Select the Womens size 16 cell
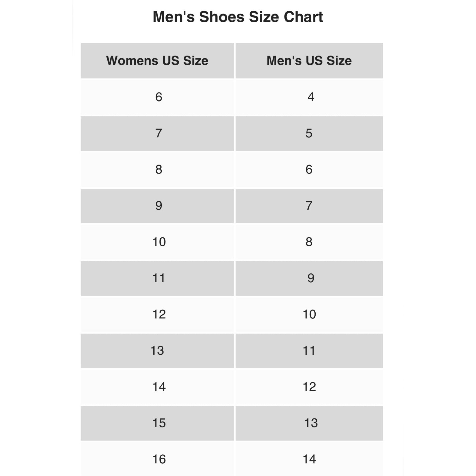Viewport: 476px width, 476px height. 159,459
